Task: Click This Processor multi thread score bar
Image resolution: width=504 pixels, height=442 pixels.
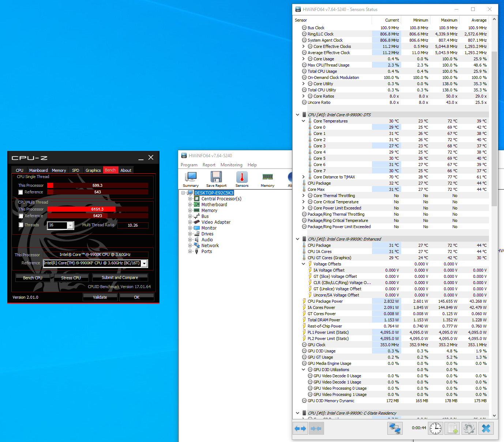Action: point(98,209)
